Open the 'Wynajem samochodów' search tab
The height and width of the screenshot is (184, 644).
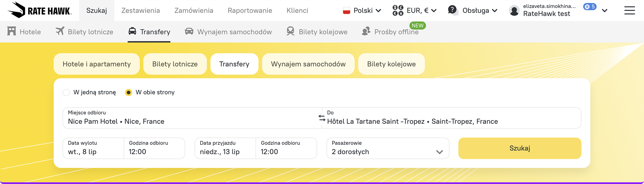[308, 64]
